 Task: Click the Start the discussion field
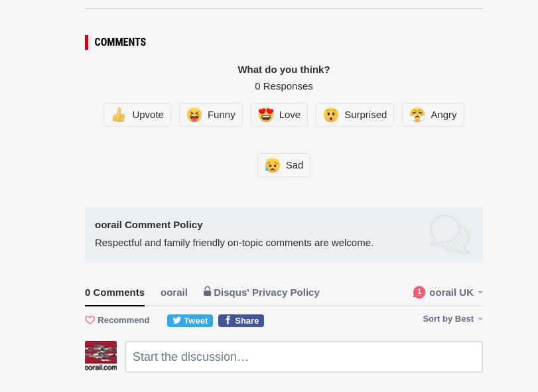[x=304, y=357]
